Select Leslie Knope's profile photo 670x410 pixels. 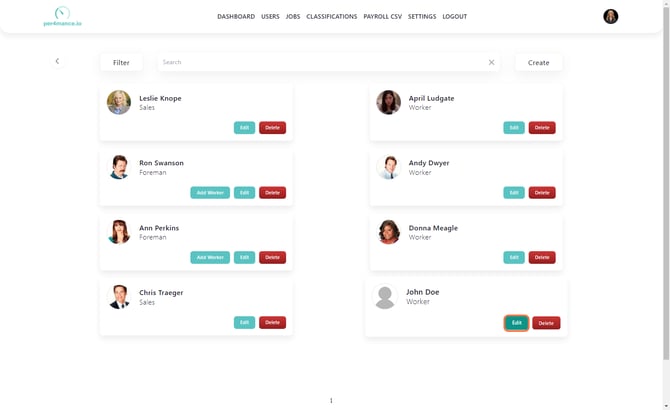(x=119, y=102)
